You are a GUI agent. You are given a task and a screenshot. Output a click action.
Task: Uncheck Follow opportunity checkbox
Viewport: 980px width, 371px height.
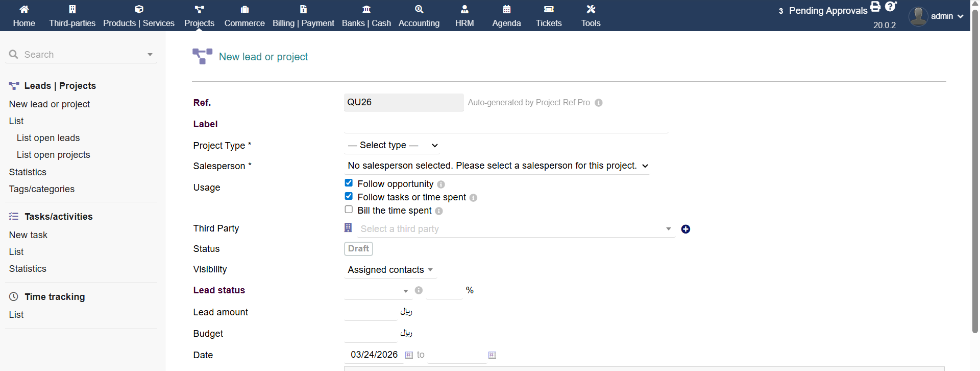349,183
